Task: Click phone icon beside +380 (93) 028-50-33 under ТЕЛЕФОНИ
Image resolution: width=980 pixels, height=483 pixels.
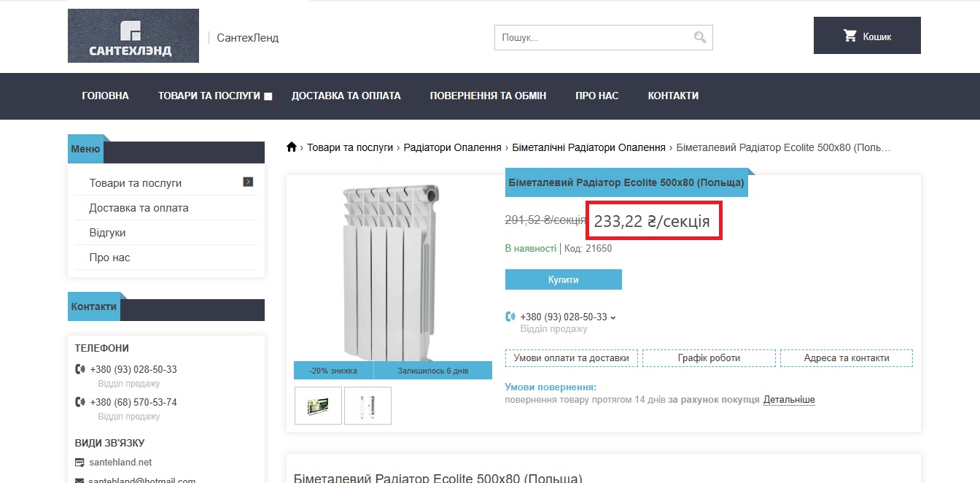Action: point(80,369)
